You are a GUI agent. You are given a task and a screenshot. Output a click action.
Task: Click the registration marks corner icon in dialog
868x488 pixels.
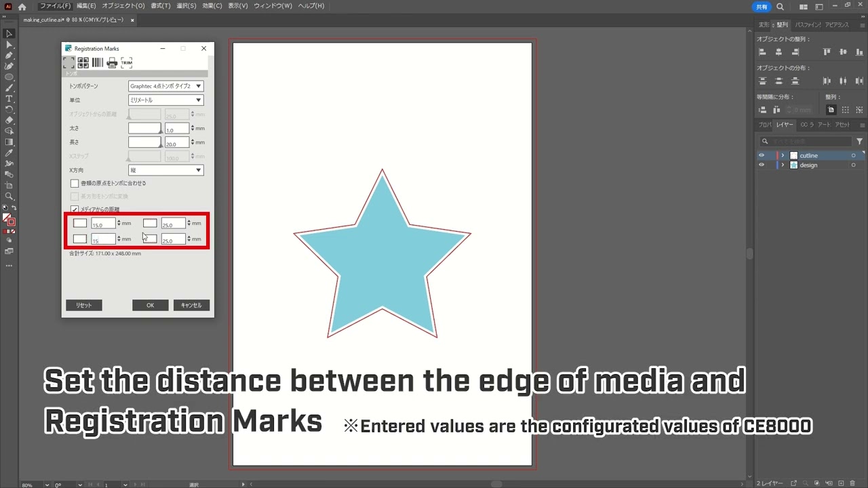pyautogui.click(x=68, y=62)
